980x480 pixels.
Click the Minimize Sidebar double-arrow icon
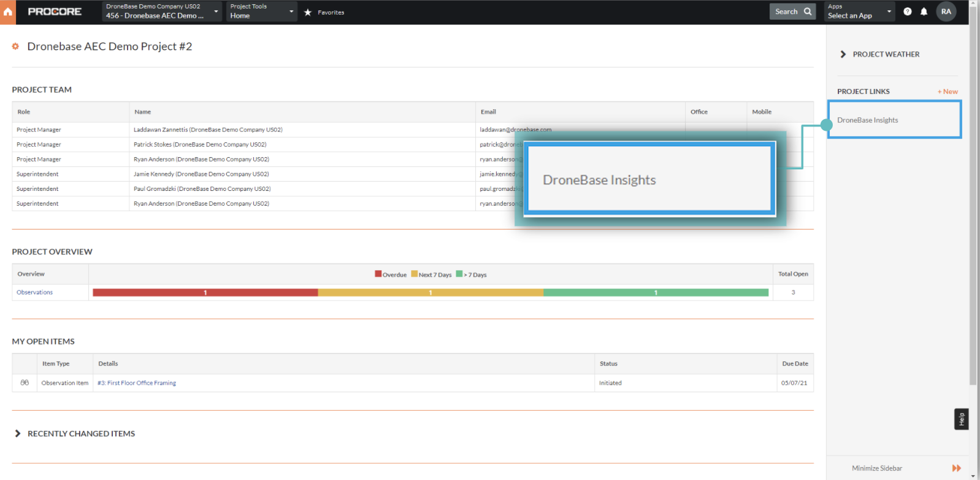pyautogui.click(x=956, y=468)
